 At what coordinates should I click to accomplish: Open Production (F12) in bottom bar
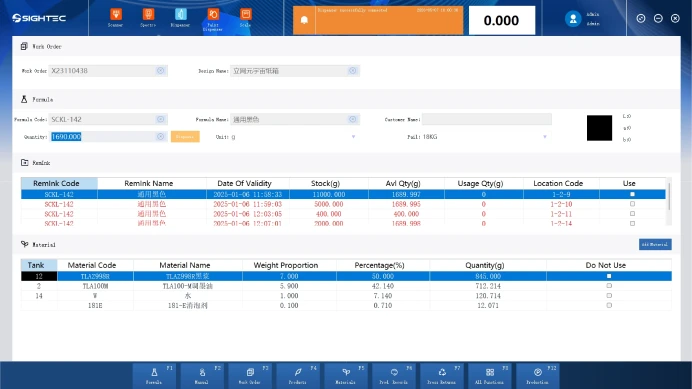[538, 375]
